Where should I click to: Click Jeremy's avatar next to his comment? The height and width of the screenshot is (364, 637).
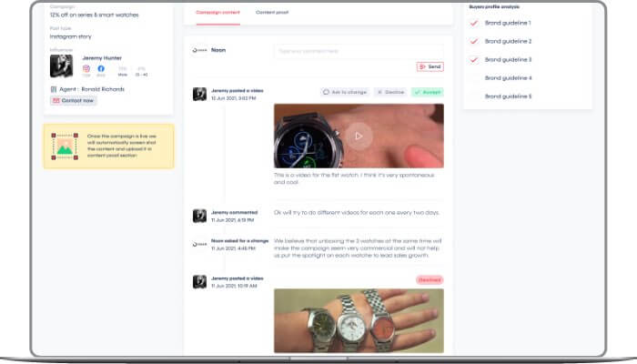coord(199,215)
